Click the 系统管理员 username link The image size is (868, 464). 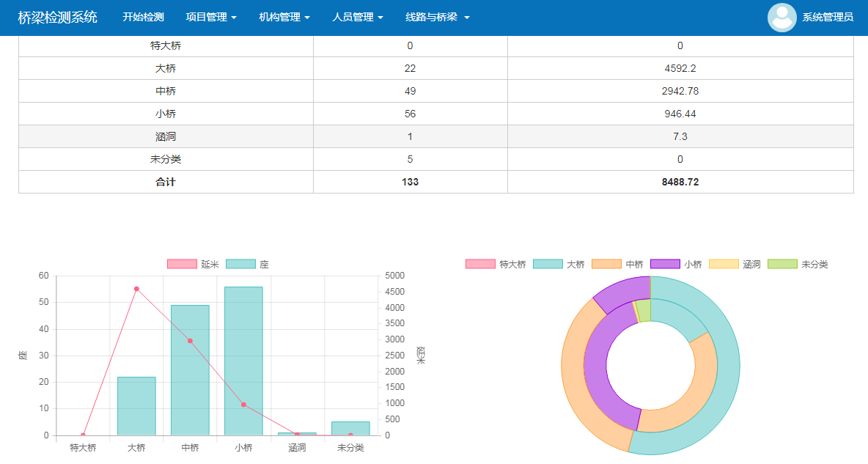pos(828,17)
